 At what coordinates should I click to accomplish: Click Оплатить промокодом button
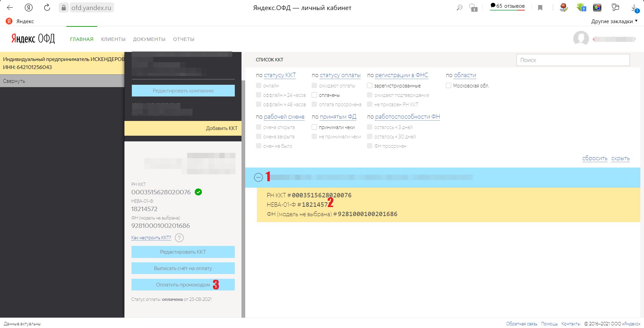(183, 285)
